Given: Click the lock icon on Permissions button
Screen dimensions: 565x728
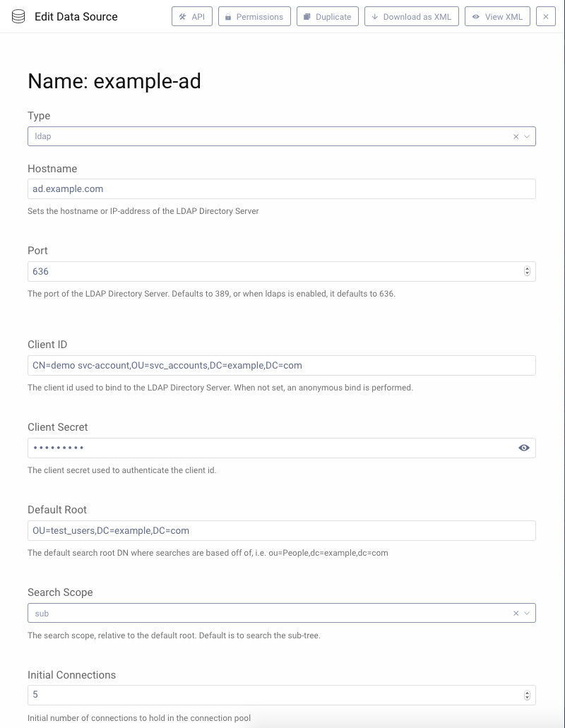Looking at the screenshot, I should coord(229,16).
